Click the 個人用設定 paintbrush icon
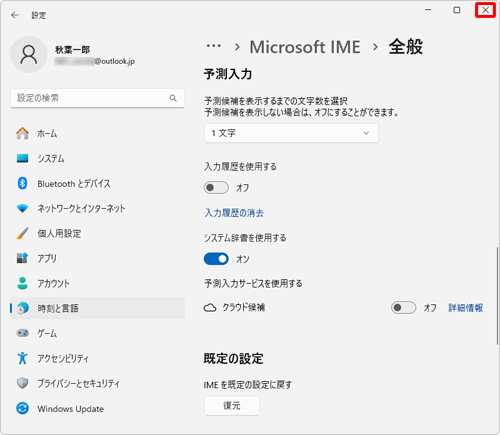The height and width of the screenshot is (435, 500). click(22, 233)
